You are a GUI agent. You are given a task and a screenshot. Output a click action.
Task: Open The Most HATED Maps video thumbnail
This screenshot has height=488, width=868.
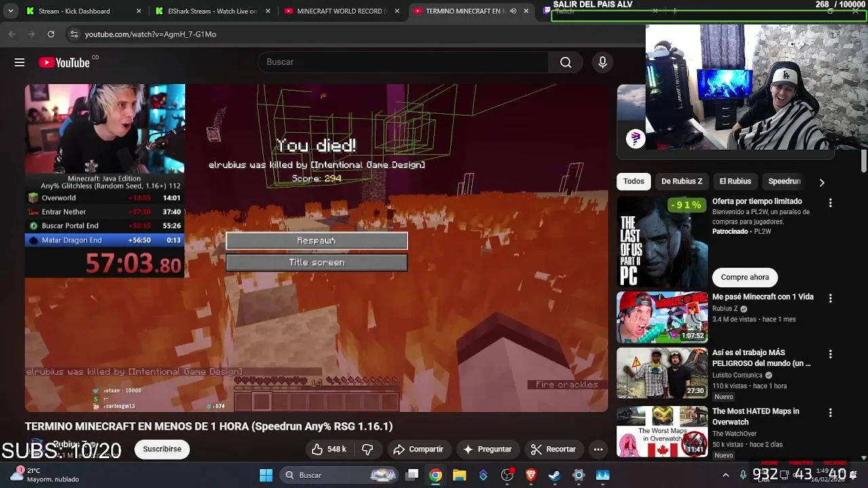[662, 432]
